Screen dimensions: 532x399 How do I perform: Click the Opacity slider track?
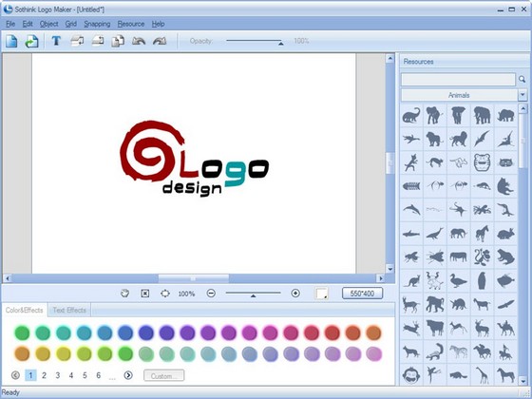254,41
